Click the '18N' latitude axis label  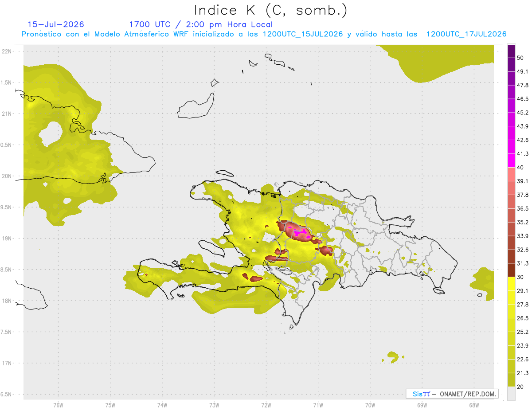click(x=7, y=301)
